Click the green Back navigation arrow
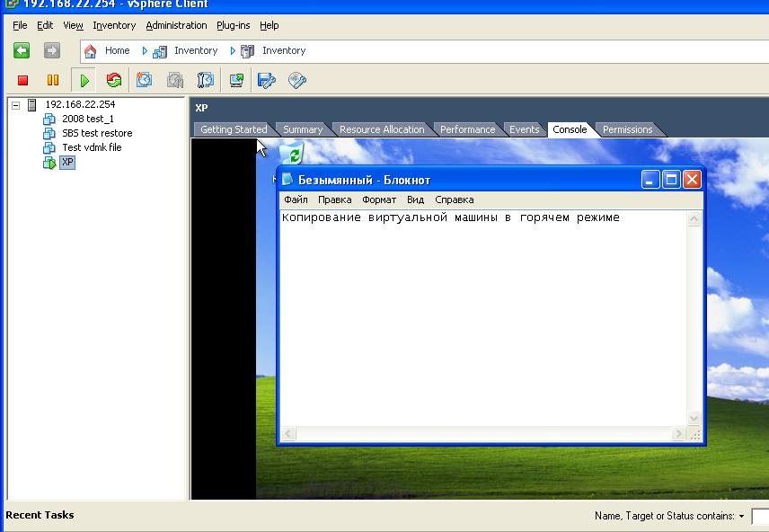 point(22,50)
